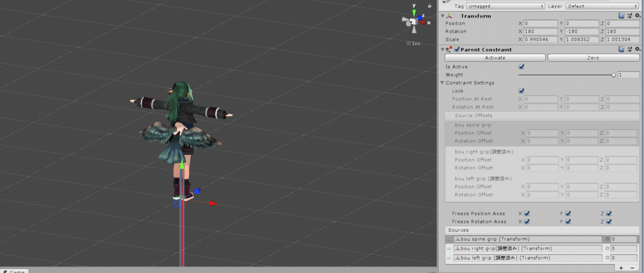
Task: Click the red X move arrow on avatar gizmo
Action: point(213,203)
